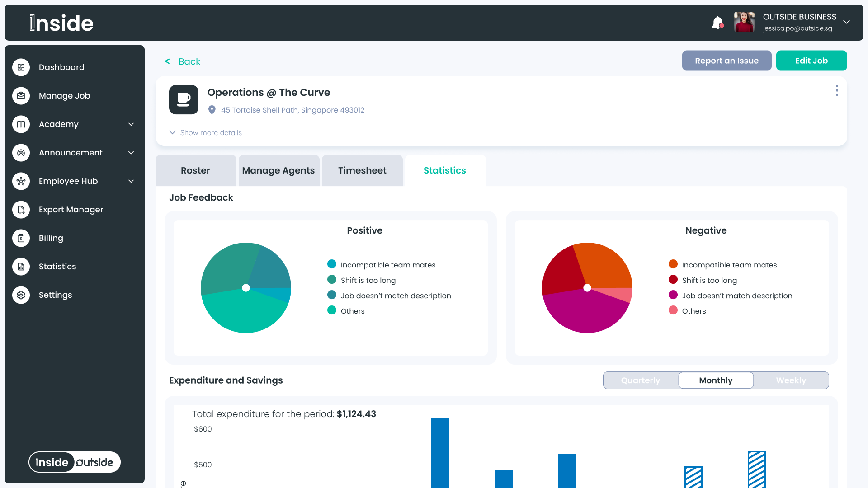
Task: Select the Monthly period option
Action: pyautogui.click(x=716, y=380)
